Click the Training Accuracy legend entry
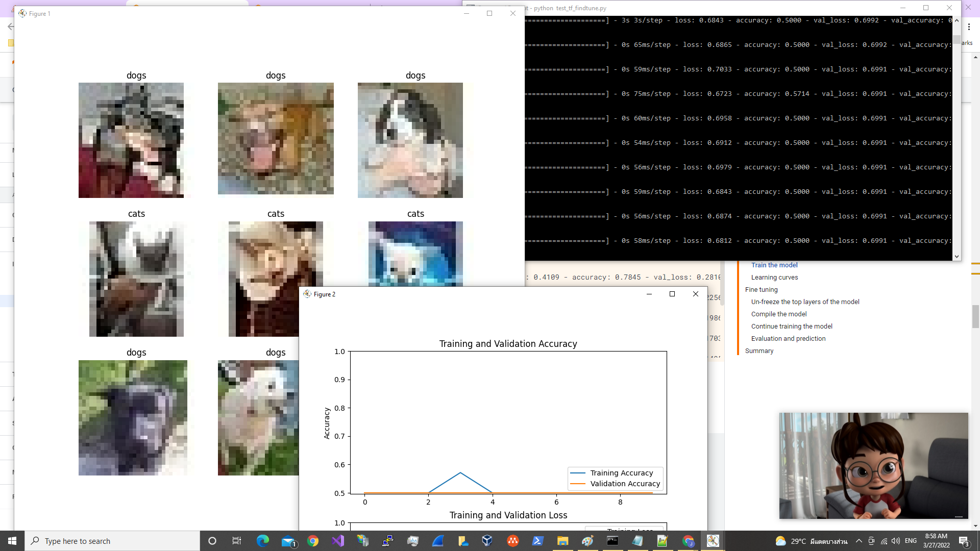The height and width of the screenshot is (551, 980). [616, 473]
